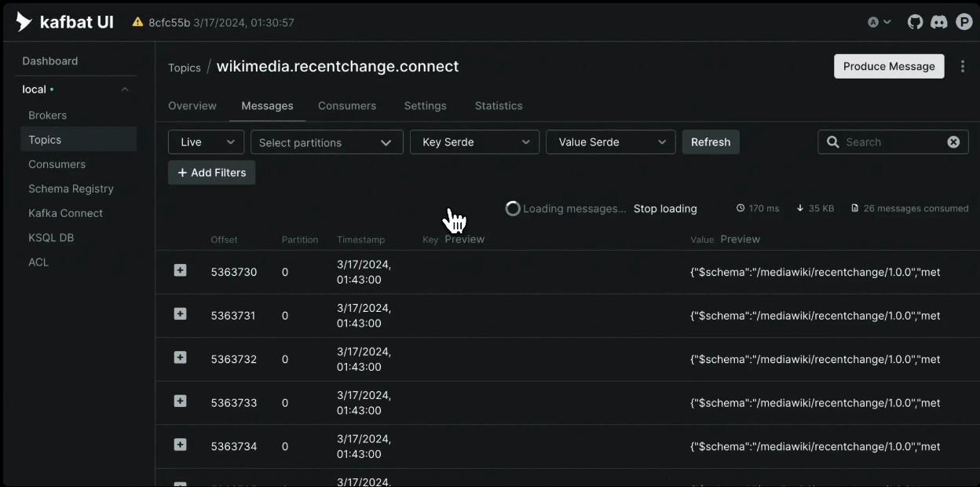Click the Offset column header
Viewport: 980px width, 487px height.
pos(224,240)
